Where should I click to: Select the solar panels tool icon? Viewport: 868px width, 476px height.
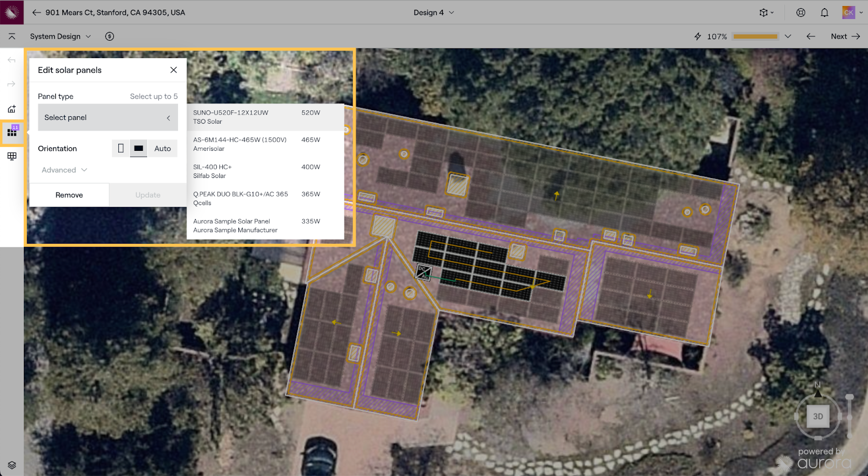point(12,132)
